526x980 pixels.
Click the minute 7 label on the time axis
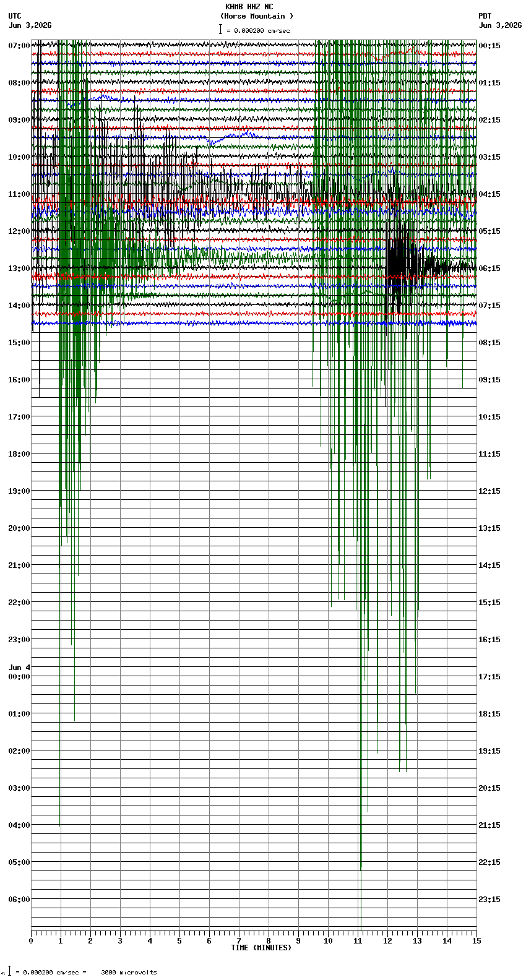coord(239,941)
